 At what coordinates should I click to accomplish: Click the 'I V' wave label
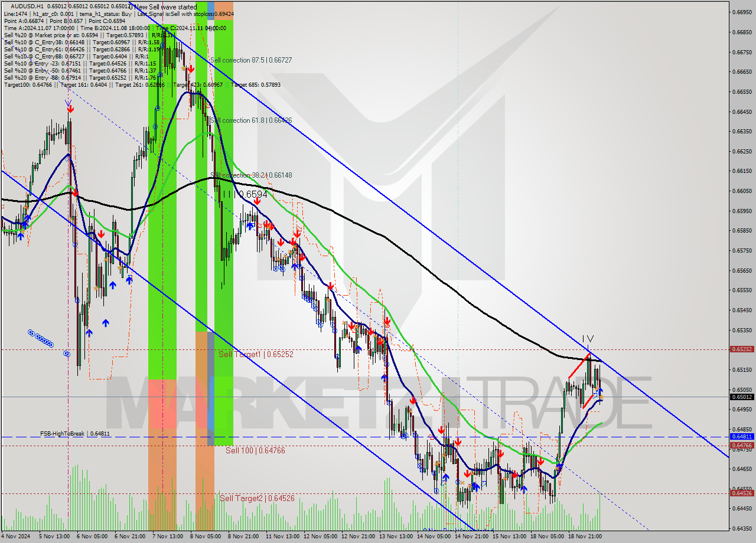point(588,339)
